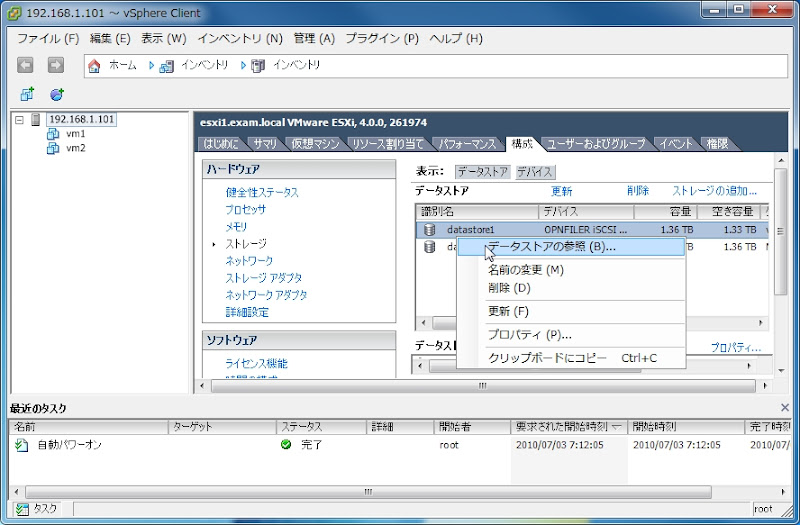Click the datastore1 disk icon
Viewport: 800px width, 525px height.
430,230
